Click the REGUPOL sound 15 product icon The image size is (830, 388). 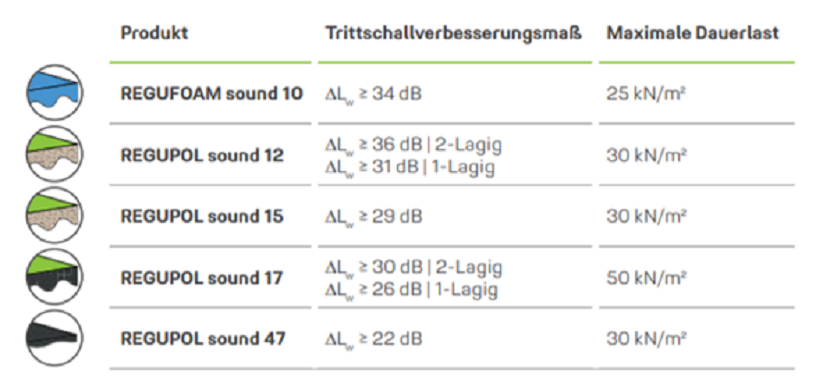[x=55, y=215]
